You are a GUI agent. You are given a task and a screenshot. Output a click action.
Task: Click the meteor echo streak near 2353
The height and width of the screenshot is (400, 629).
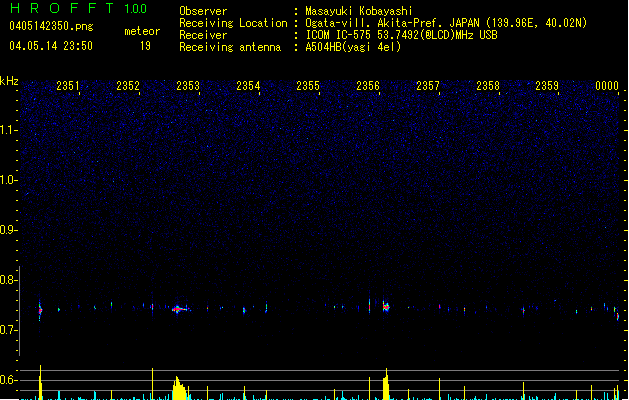click(x=181, y=309)
